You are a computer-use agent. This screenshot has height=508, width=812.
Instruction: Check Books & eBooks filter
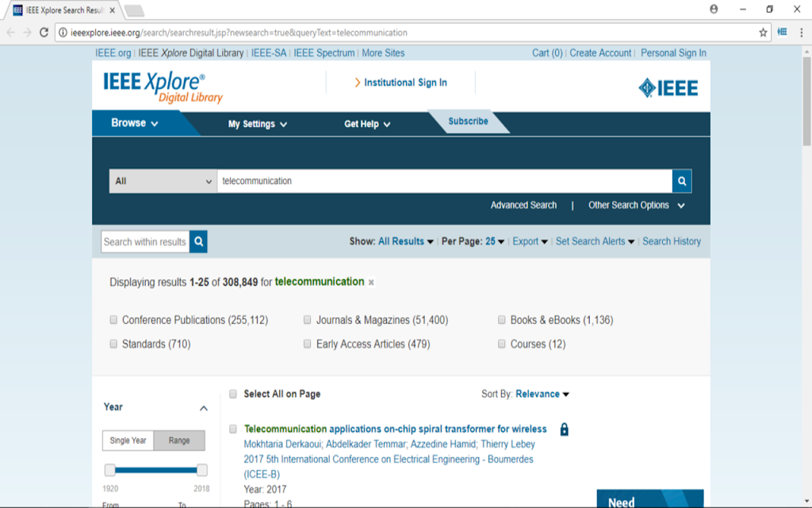tap(501, 320)
